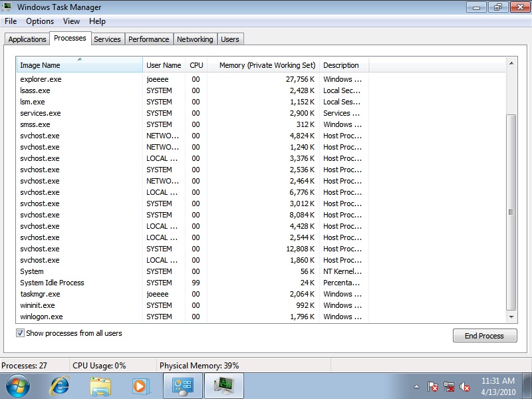The image size is (532, 399).
Task: Click the network status tray icon
Action: coord(448,386)
